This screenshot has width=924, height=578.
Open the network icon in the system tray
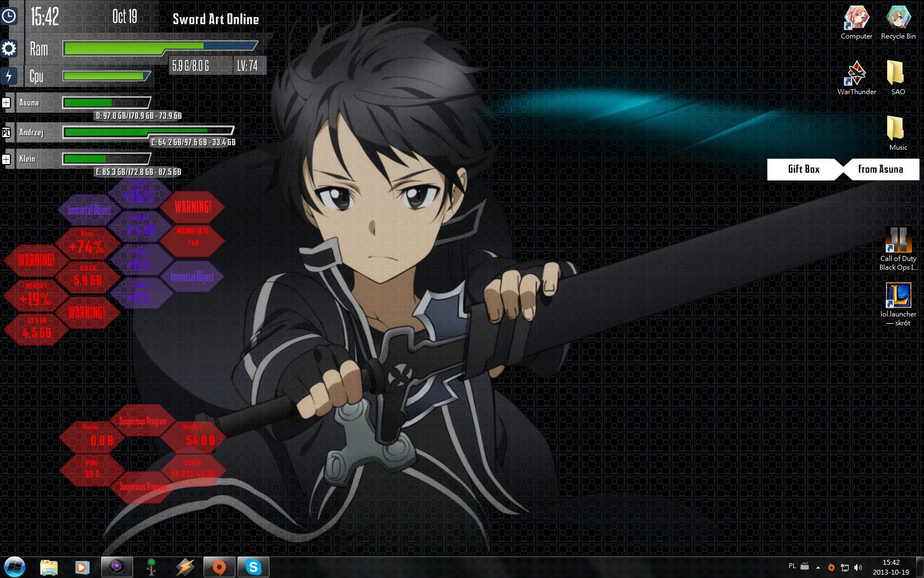845,567
